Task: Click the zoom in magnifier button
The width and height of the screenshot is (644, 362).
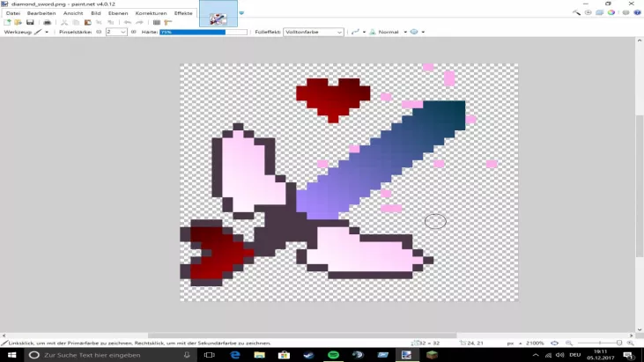Action: 627,343
